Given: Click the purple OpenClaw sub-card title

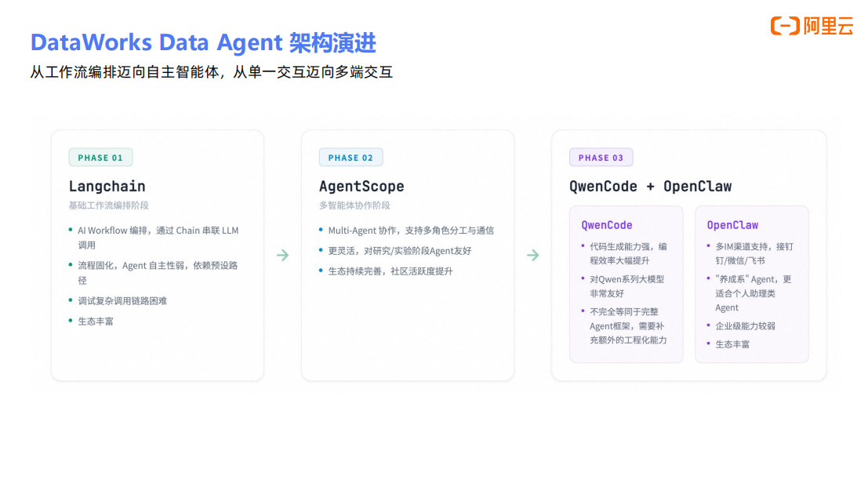Looking at the screenshot, I should (x=732, y=225).
